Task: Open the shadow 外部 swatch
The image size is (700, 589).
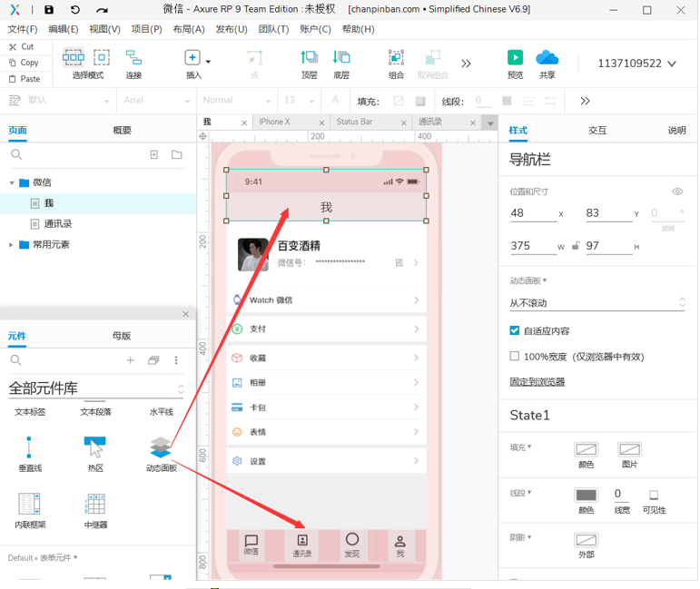Action: coord(586,540)
